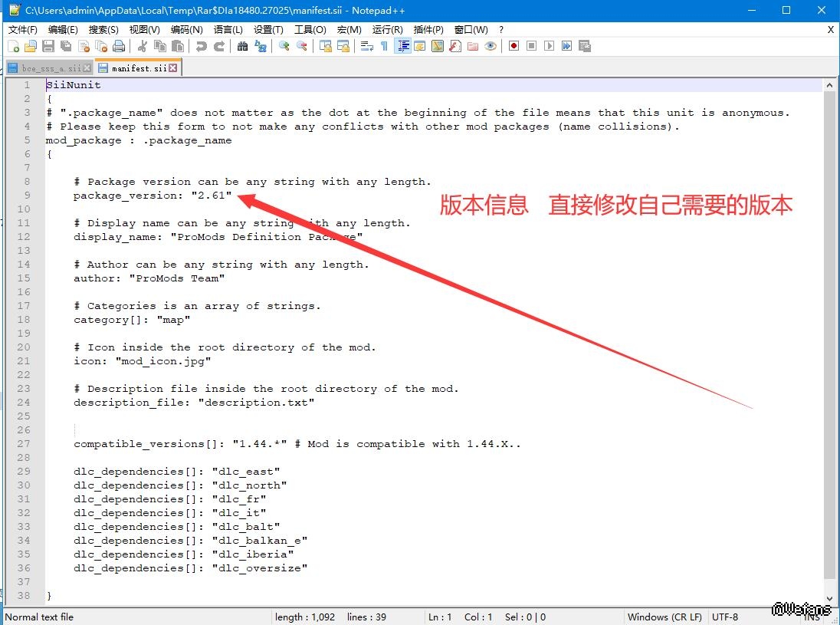The image size is (840, 625).
Task: Toggle show all characters pilcrow icon
Action: click(384, 46)
